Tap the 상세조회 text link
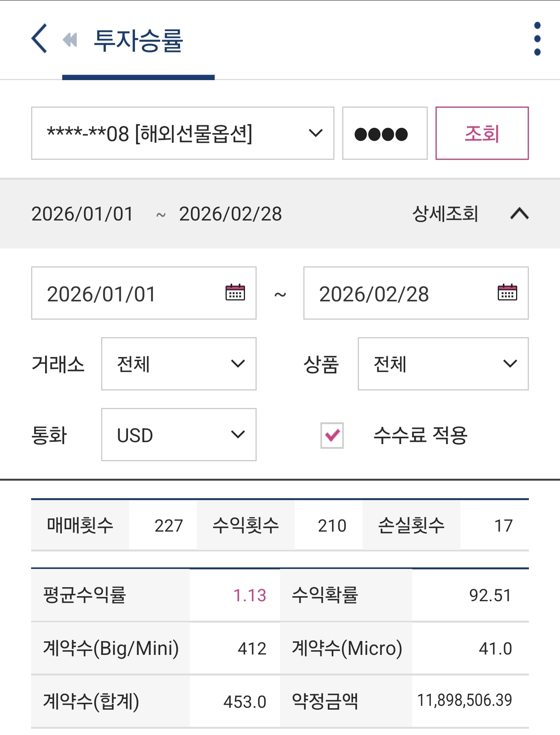 tap(445, 213)
